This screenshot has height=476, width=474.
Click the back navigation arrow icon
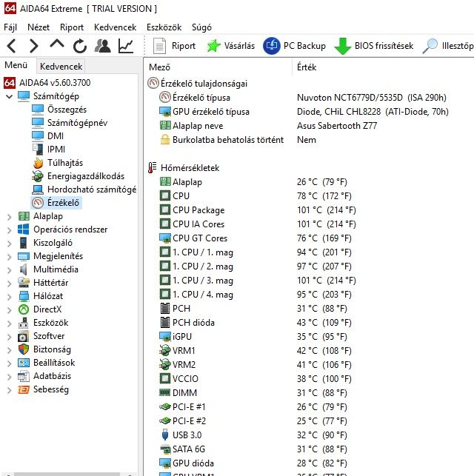click(x=12, y=46)
